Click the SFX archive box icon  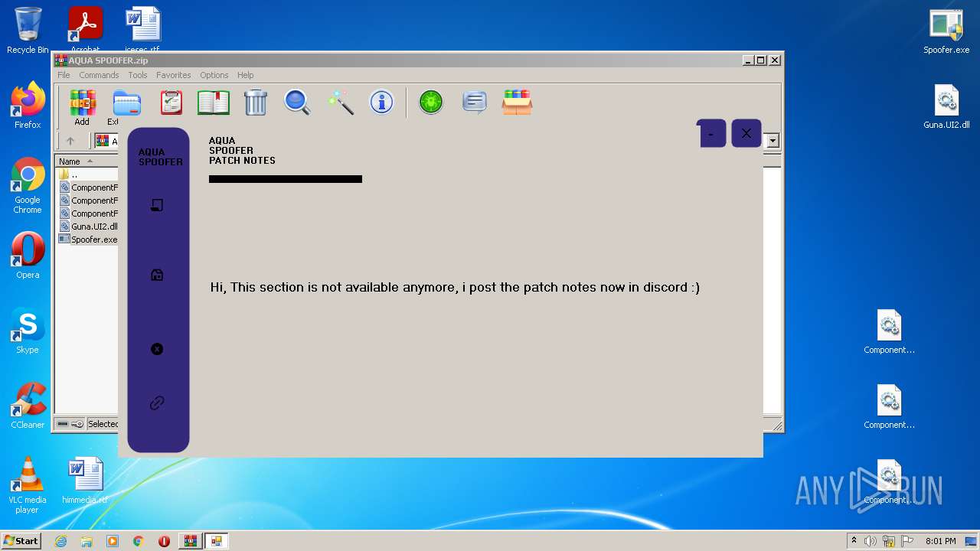pos(517,102)
